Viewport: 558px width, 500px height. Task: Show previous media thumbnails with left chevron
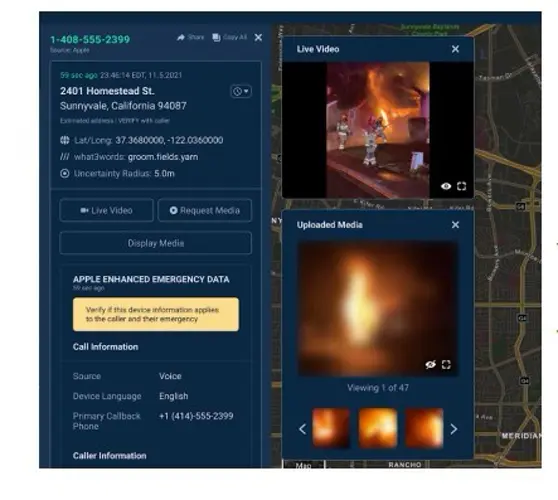click(302, 429)
